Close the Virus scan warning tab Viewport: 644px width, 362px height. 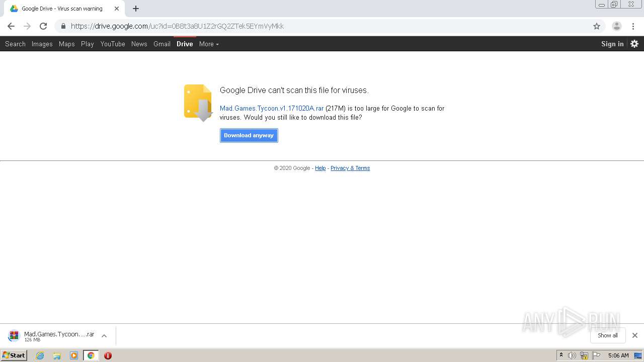[117, 9]
